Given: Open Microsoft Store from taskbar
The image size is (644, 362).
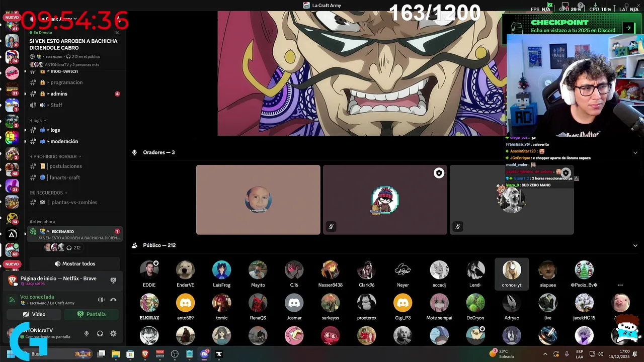Looking at the screenshot, I should [x=130, y=354].
